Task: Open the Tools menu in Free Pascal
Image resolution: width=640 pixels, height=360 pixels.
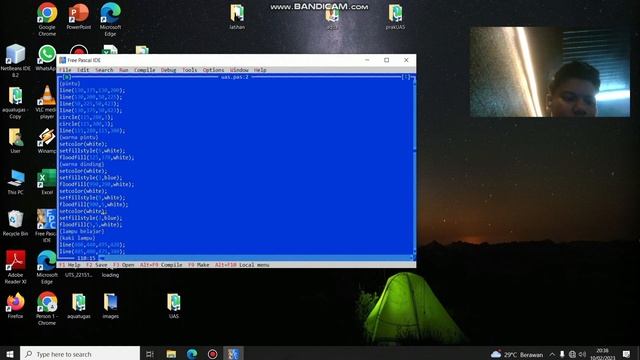Action: coord(189,70)
